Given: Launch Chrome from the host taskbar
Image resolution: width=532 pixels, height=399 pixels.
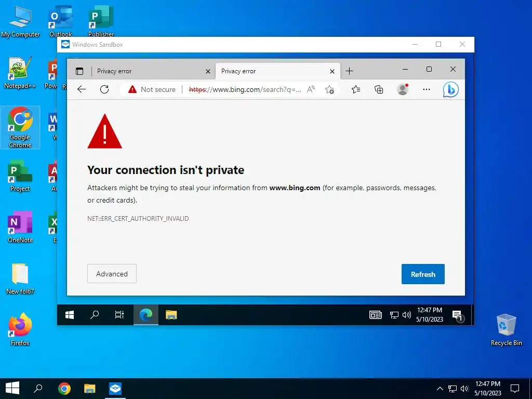Looking at the screenshot, I should [64, 388].
